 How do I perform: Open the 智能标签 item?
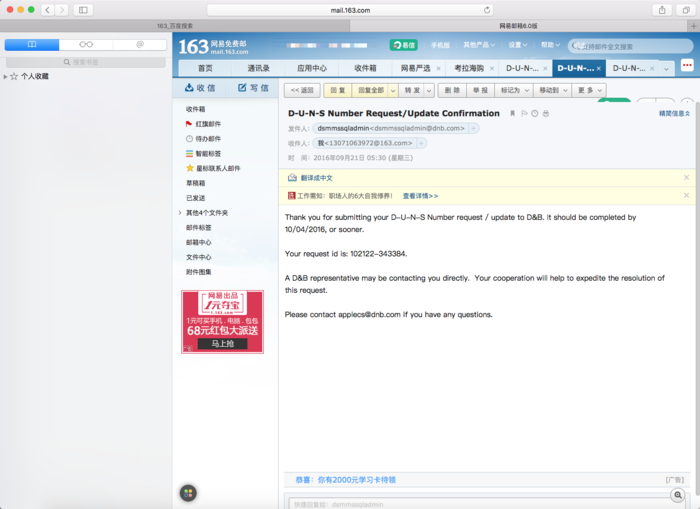(x=203, y=154)
